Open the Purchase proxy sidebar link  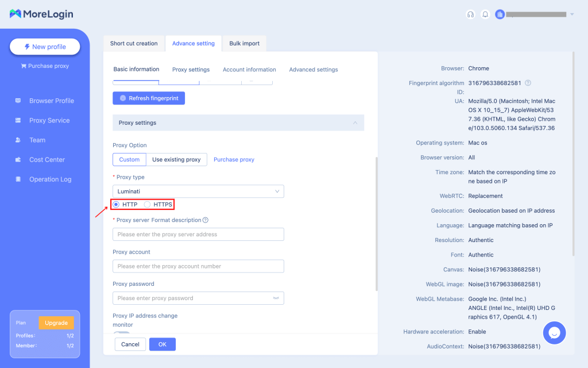click(45, 66)
